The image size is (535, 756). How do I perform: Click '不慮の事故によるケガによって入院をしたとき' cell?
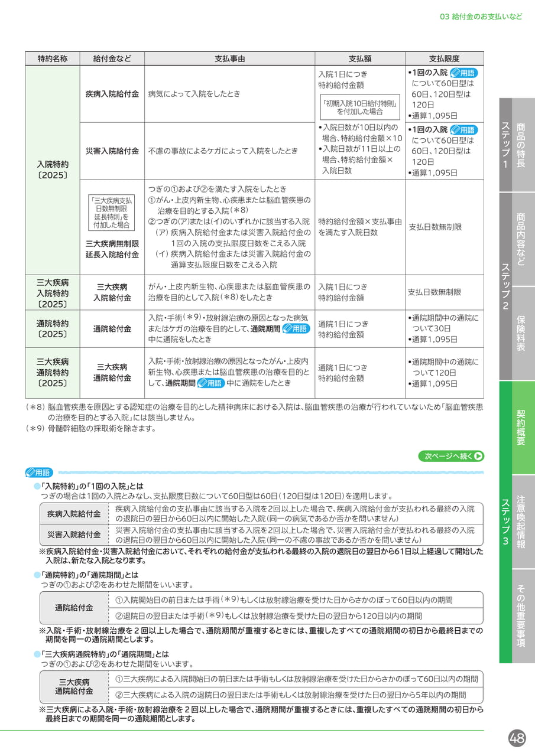point(229,151)
